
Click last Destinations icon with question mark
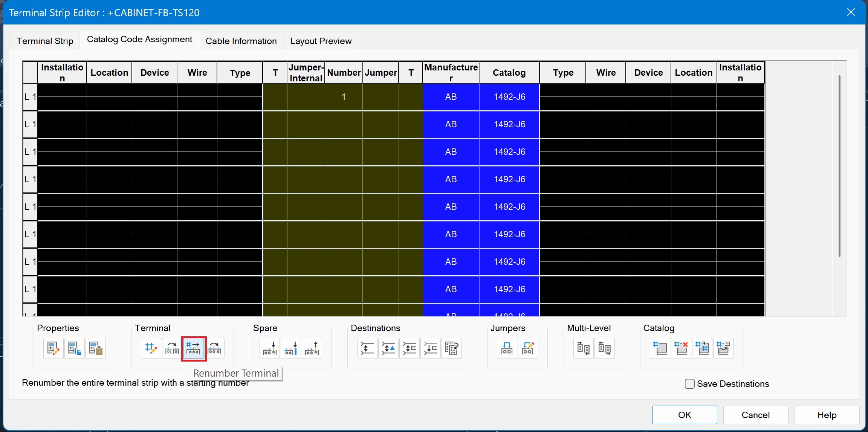pyautogui.click(x=452, y=348)
